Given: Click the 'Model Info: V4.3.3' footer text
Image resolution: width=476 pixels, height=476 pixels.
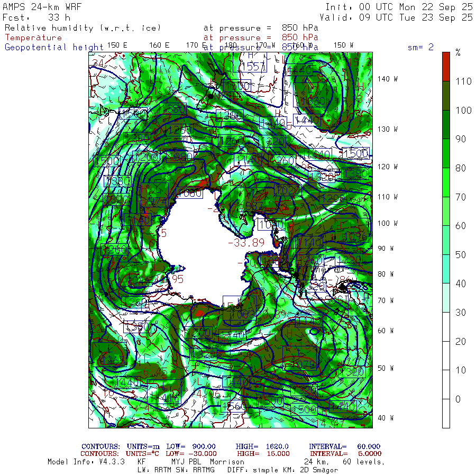Looking at the screenshot, I should pos(86,462).
